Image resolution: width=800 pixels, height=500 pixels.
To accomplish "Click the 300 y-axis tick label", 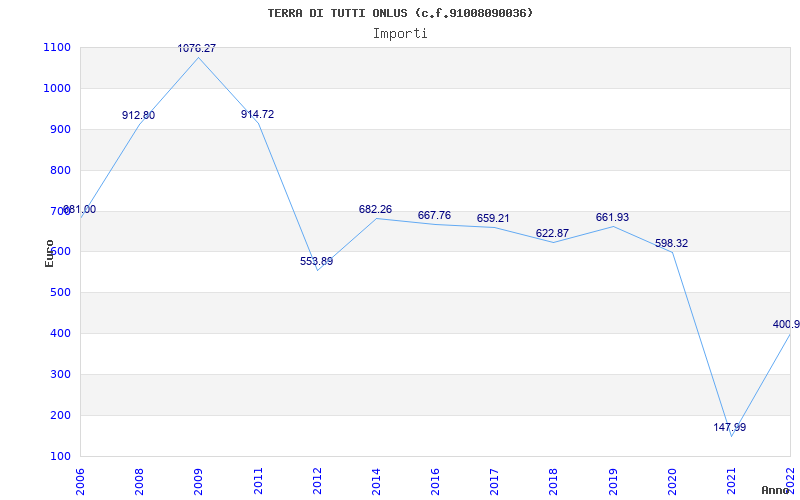I will [60, 374].
